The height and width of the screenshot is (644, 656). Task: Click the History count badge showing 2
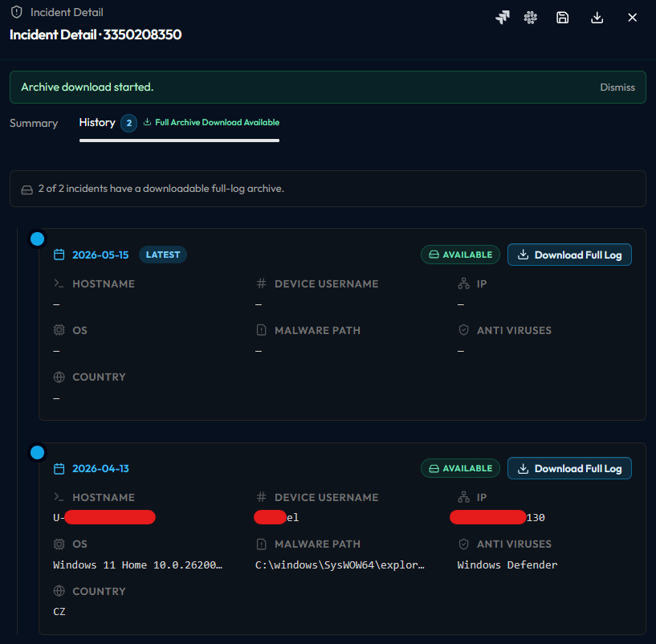(128, 123)
